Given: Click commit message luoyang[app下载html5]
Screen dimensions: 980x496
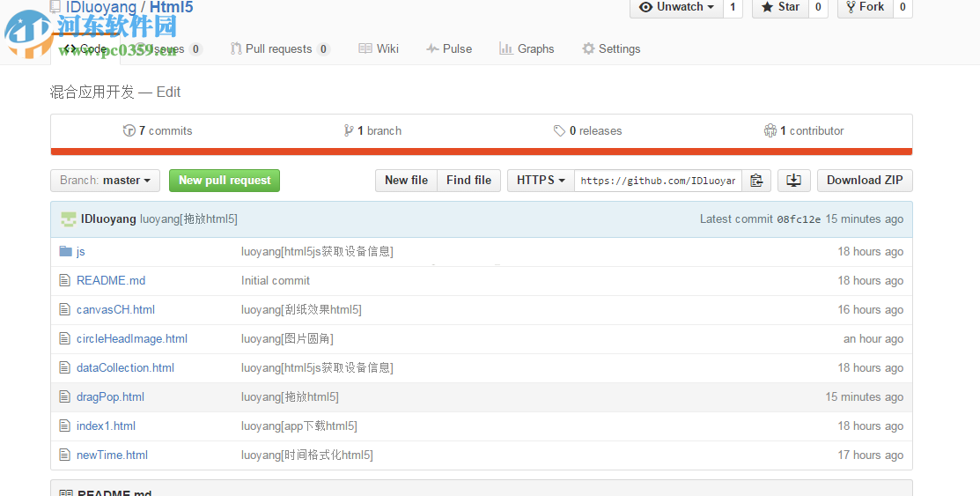Looking at the screenshot, I should 299,426.
